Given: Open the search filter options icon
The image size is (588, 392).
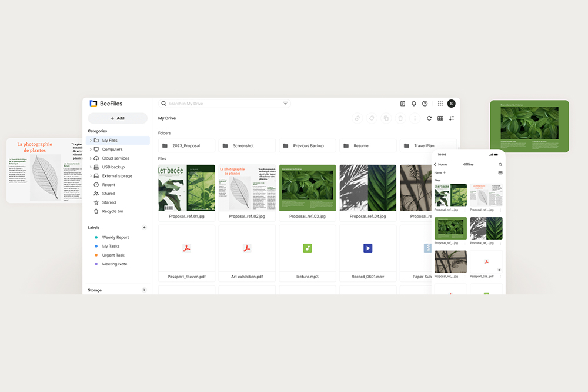Looking at the screenshot, I should point(285,104).
